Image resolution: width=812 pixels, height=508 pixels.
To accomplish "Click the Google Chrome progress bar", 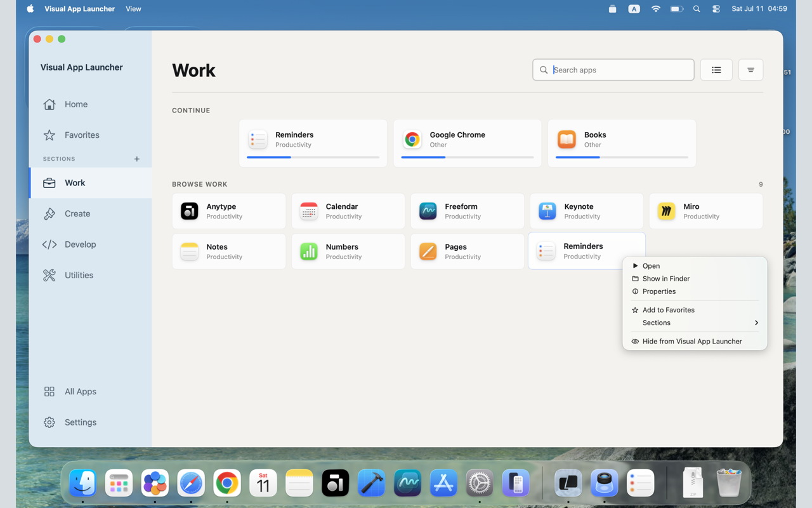I will tap(468, 157).
